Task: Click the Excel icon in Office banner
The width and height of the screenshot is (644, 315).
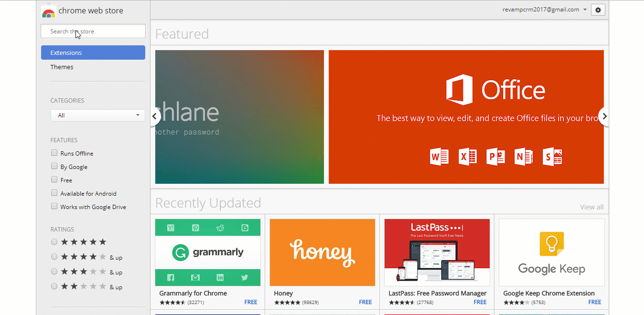Action: point(467,157)
